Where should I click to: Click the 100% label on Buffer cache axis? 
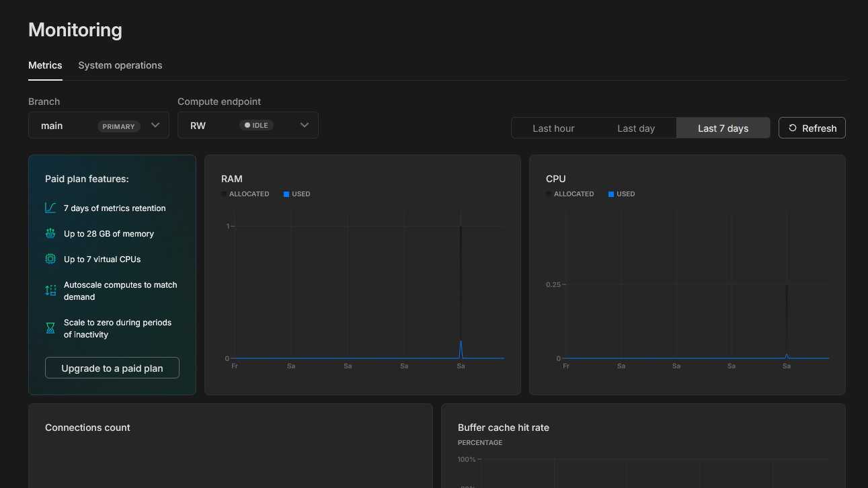467,460
